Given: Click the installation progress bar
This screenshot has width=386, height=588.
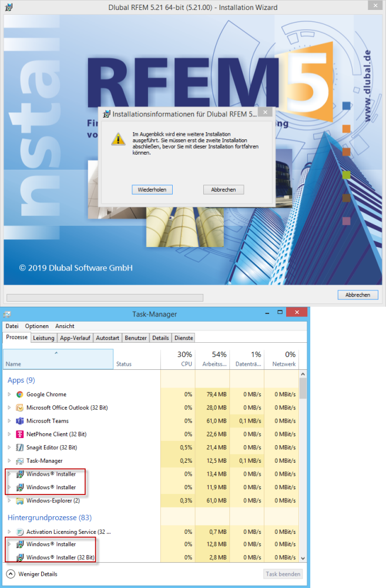Looking at the screenshot, I should [105, 298].
